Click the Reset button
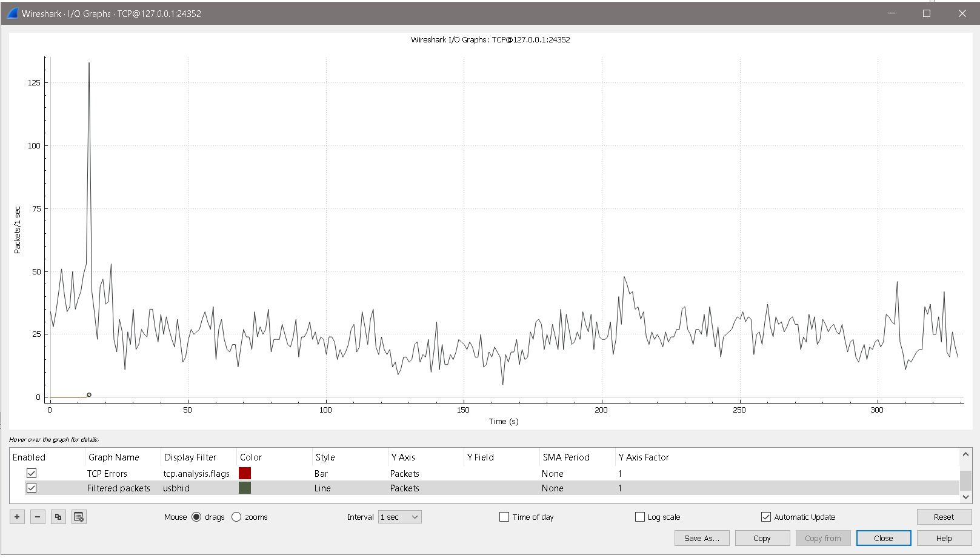The width and height of the screenshot is (980, 558). (944, 517)
